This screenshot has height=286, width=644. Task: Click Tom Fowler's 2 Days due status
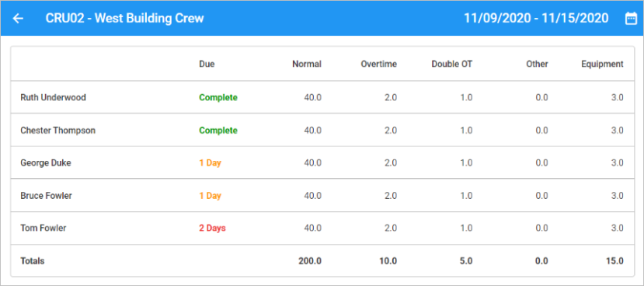(x=212, y=228)
